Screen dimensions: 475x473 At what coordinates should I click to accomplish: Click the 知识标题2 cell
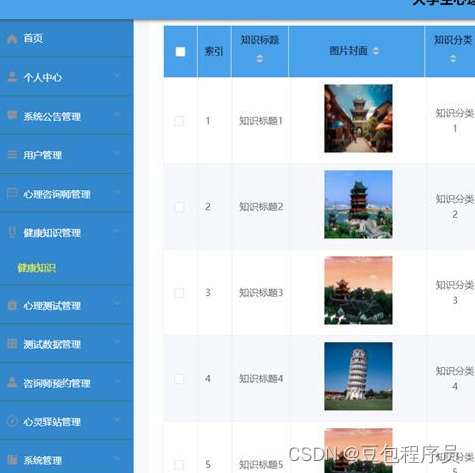[261, 207]
